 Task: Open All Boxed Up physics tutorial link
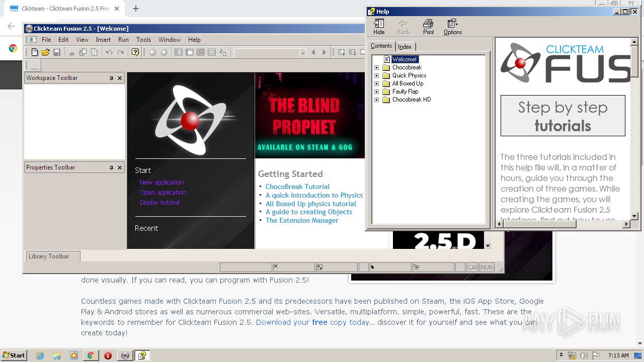click(x=310, y=204)
